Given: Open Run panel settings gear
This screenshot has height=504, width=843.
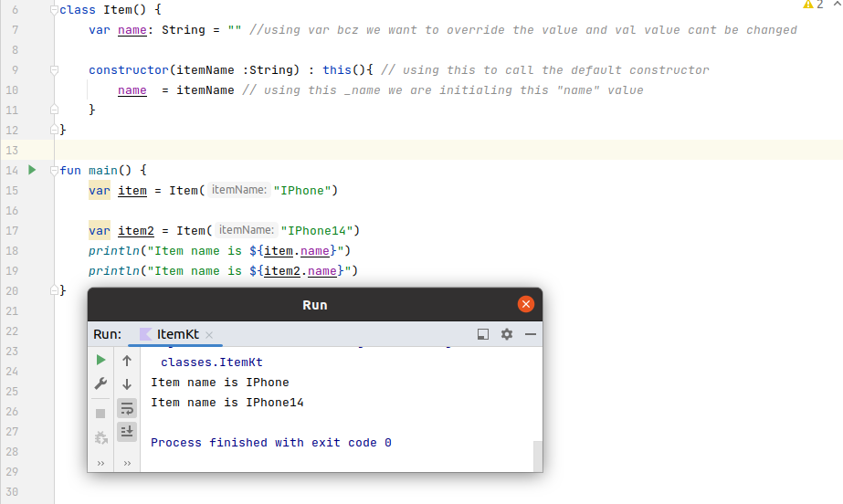Looking at the screenshot, I should pos(507,334).
